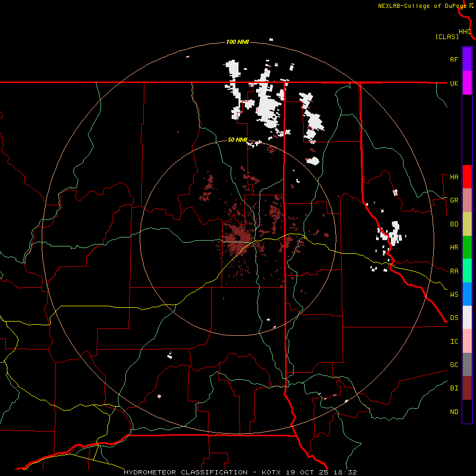The height and width of the screenshot is (476, 476).
Task: Click the radar site center clutter
Action: pyautogui.click(x=239, y=237)
